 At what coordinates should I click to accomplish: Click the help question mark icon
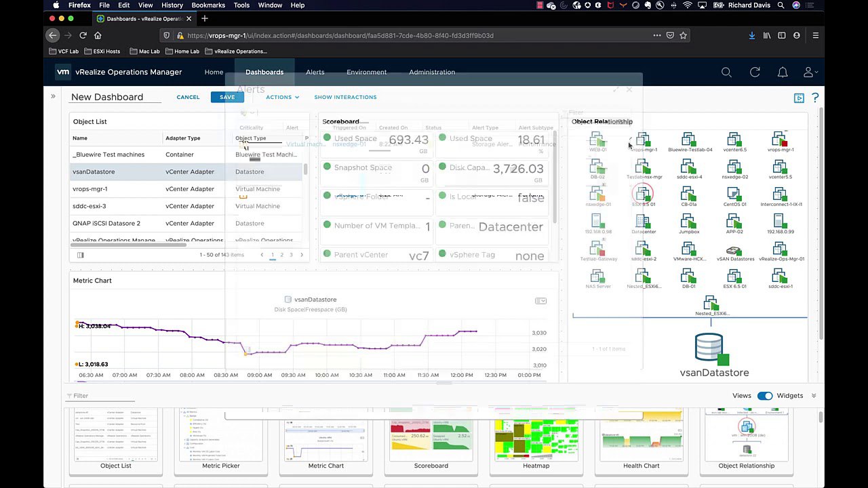click(815, 98)
